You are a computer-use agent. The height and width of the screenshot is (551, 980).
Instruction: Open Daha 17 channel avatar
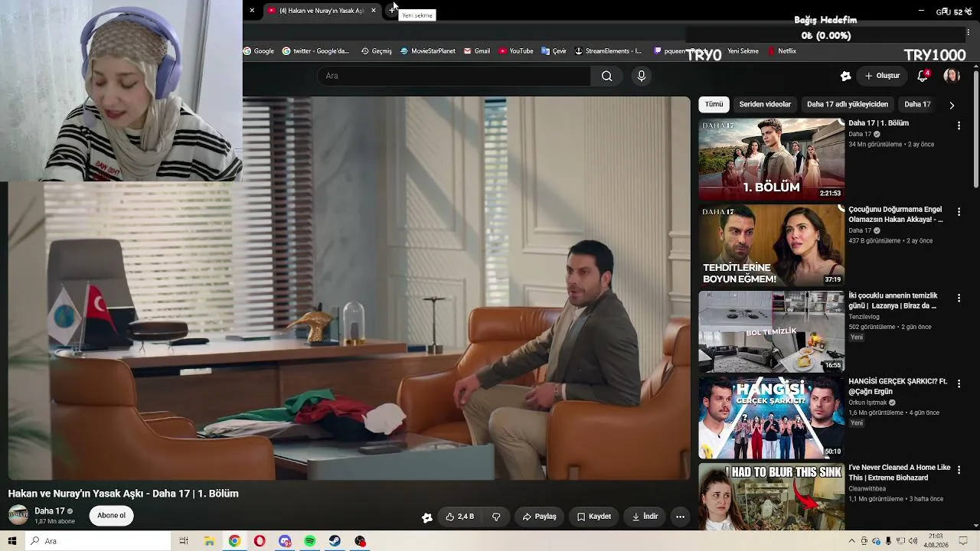(18, 516)
